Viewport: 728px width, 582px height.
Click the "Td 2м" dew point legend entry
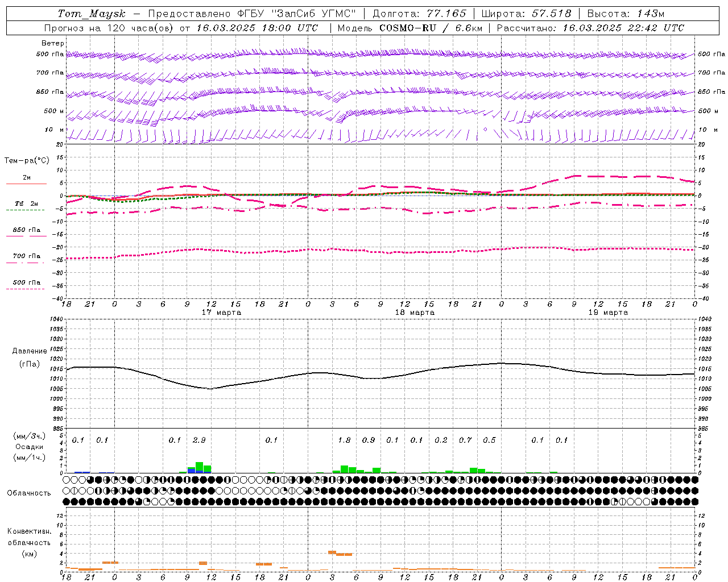(x=27, y=203)
